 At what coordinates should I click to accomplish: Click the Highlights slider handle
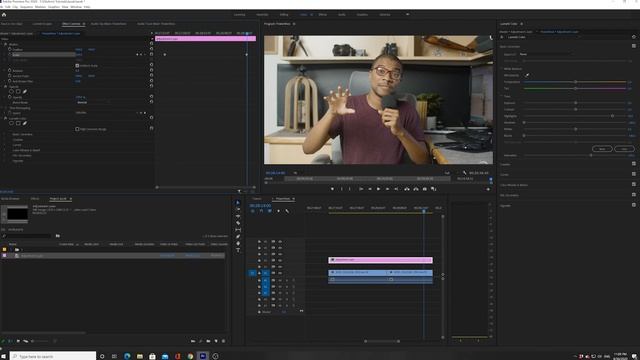pyautogui.click(x=612, y=116)
